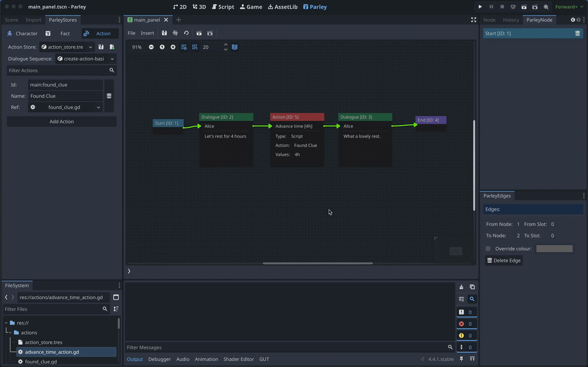Image resolution: width=588 pixels, height=367 pixels.
Task: Open the Action Store dropdown
Action: coord(66,47)
